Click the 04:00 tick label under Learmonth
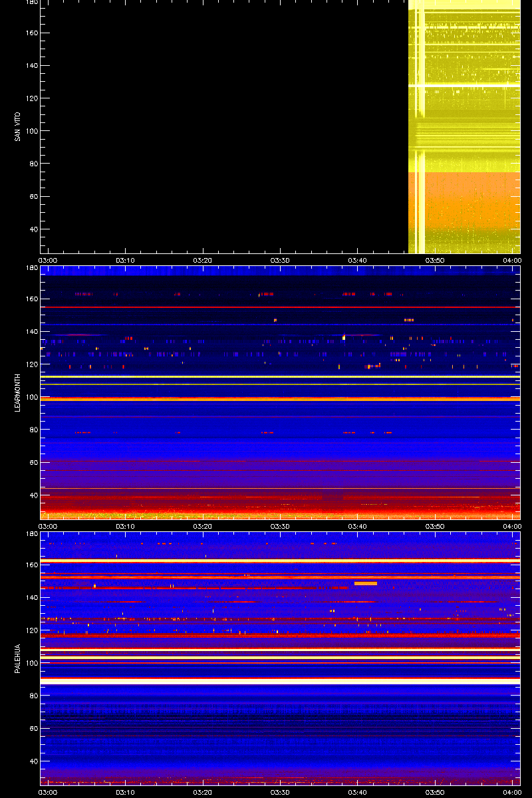The width and height of the screenshot is (532, 798). coord(512,526)
